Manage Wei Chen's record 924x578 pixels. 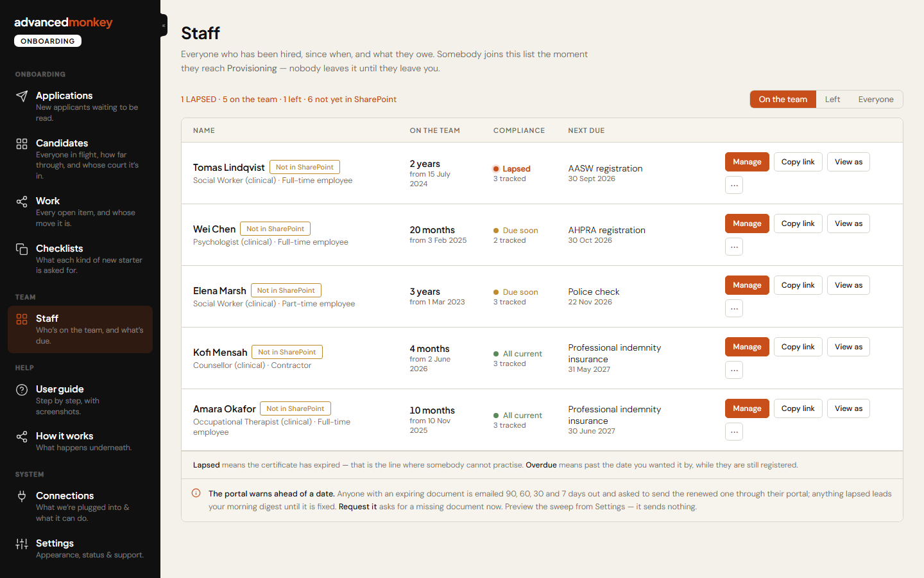[747, 223]
